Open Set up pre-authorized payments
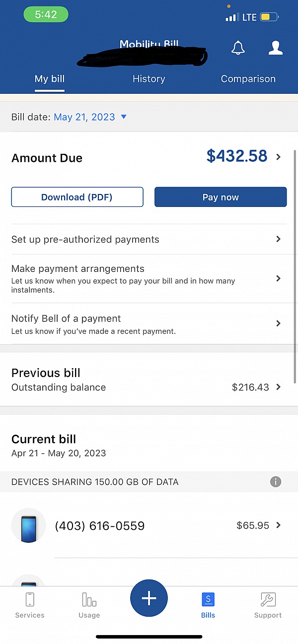This screenshot has width=298, height=644. (x=149, y=239)
